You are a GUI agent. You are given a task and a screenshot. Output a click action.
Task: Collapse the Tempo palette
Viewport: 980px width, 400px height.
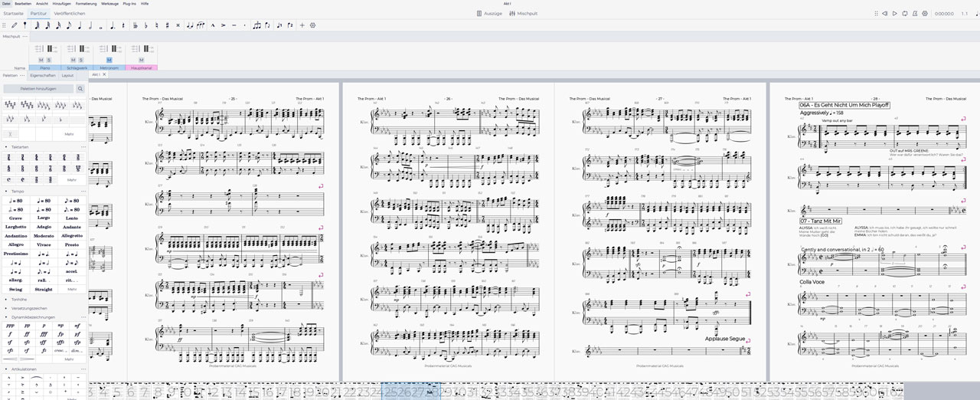point(6,191)
